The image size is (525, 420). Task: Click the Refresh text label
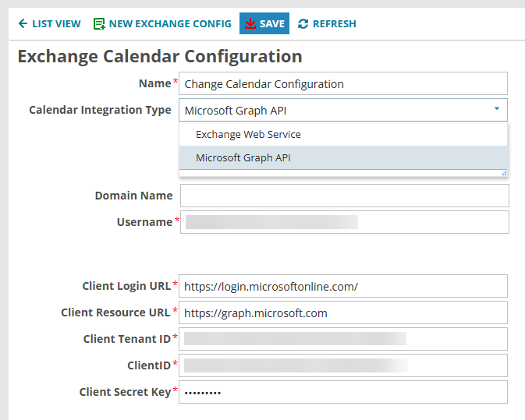(334, 24)
